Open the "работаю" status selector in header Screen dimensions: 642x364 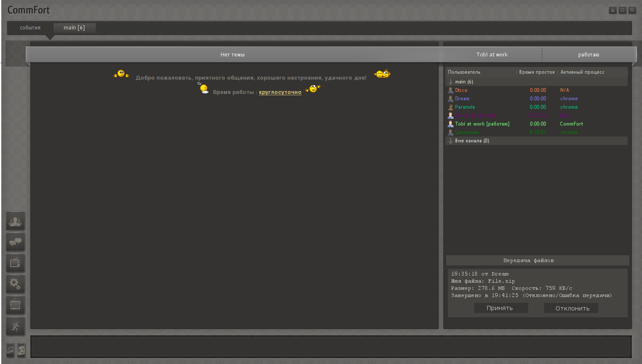click(588, 55)
